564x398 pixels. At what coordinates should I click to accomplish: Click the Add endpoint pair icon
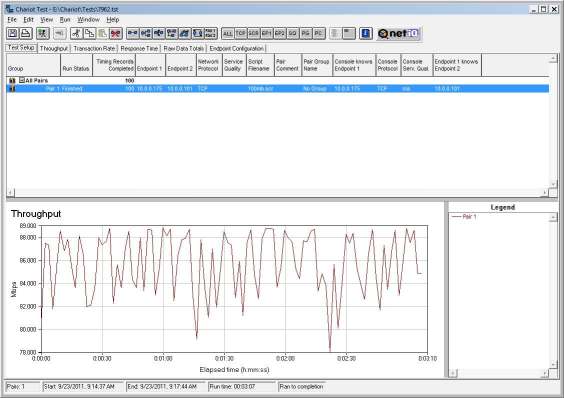(x=133, y=33)
